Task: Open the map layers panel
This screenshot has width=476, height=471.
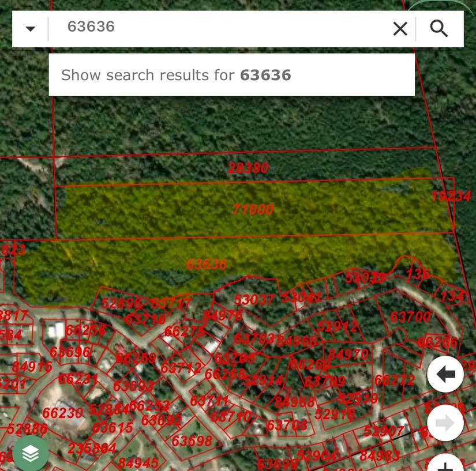Action: pos(31,454)
